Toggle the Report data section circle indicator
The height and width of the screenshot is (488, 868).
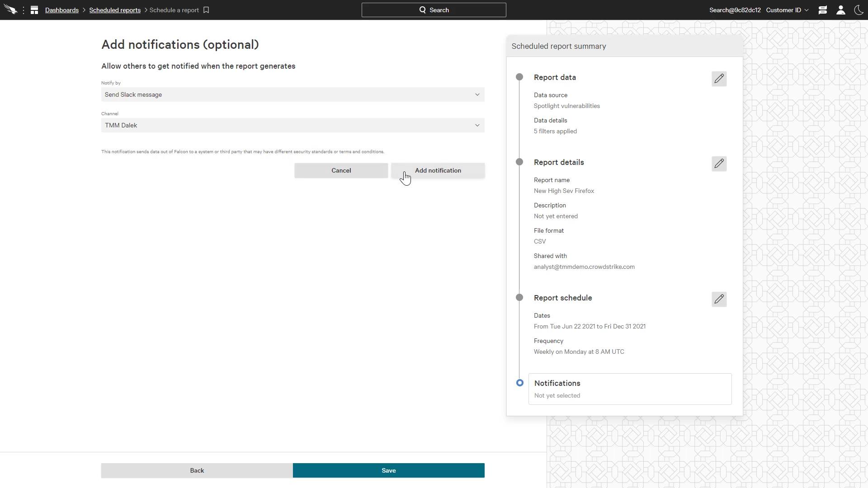(519, 77)
